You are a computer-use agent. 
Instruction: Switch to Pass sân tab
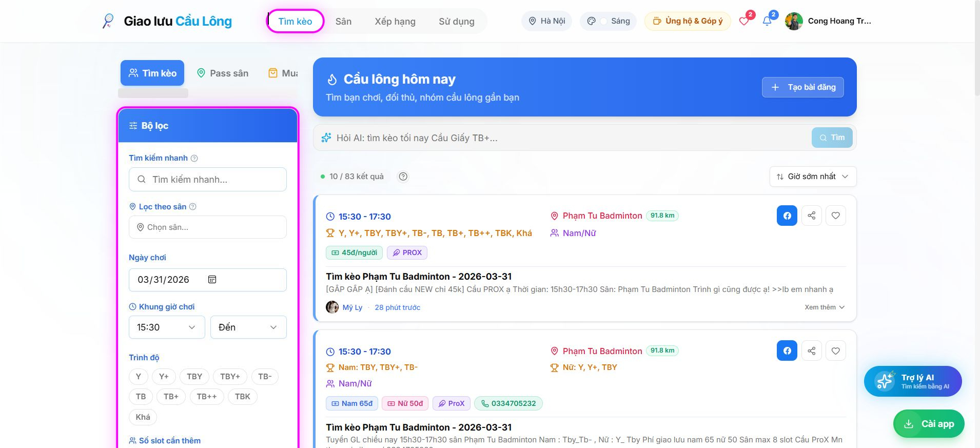223,73
